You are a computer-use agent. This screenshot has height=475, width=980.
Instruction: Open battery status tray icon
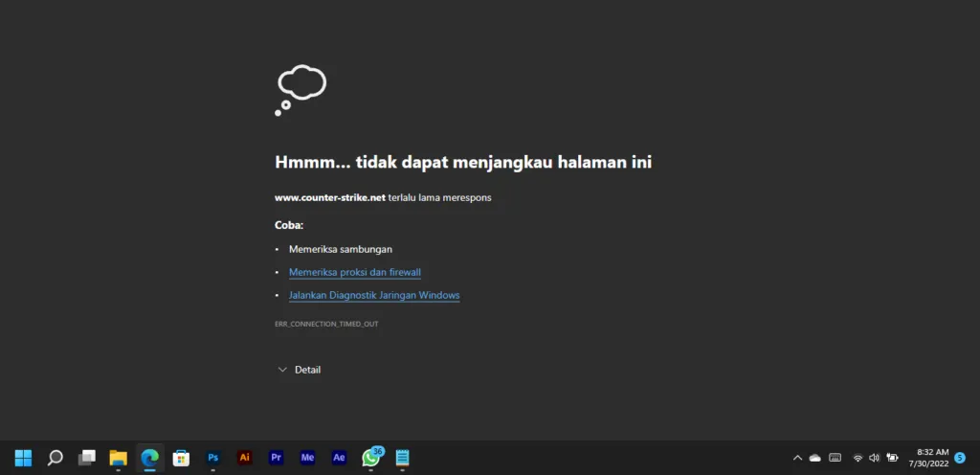click(893, 458)
